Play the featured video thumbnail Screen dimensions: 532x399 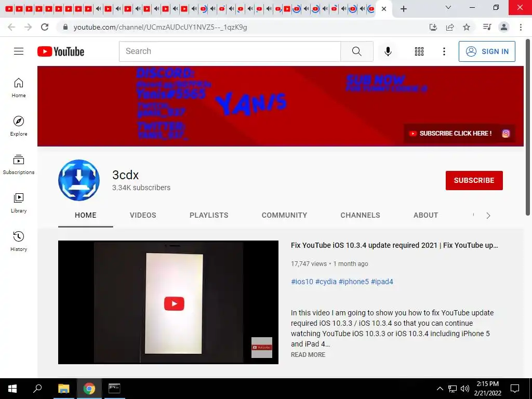(x=168, y=302)
